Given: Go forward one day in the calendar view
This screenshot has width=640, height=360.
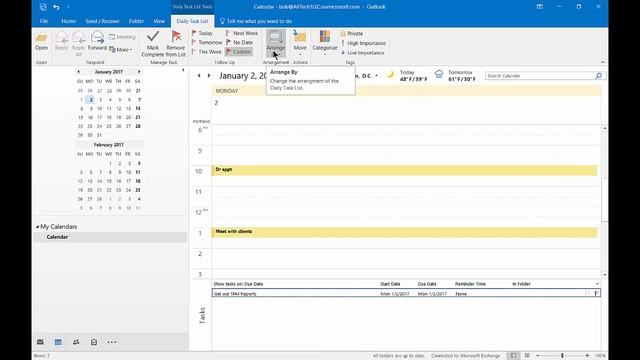Looking at the screenshot, I should [x=209, y=76].
